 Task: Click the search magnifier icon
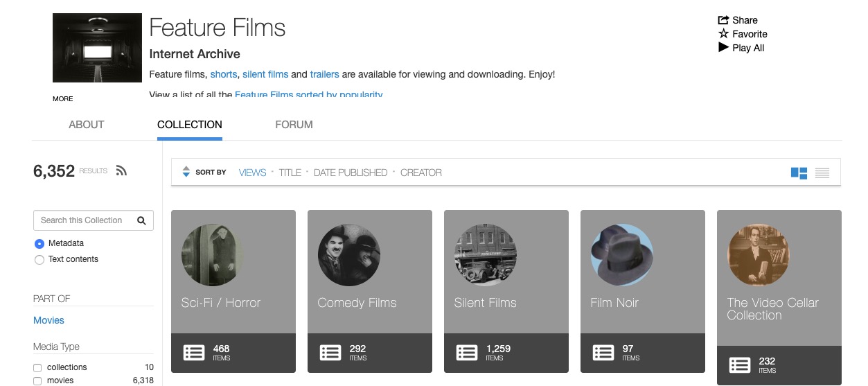(141, 220)
